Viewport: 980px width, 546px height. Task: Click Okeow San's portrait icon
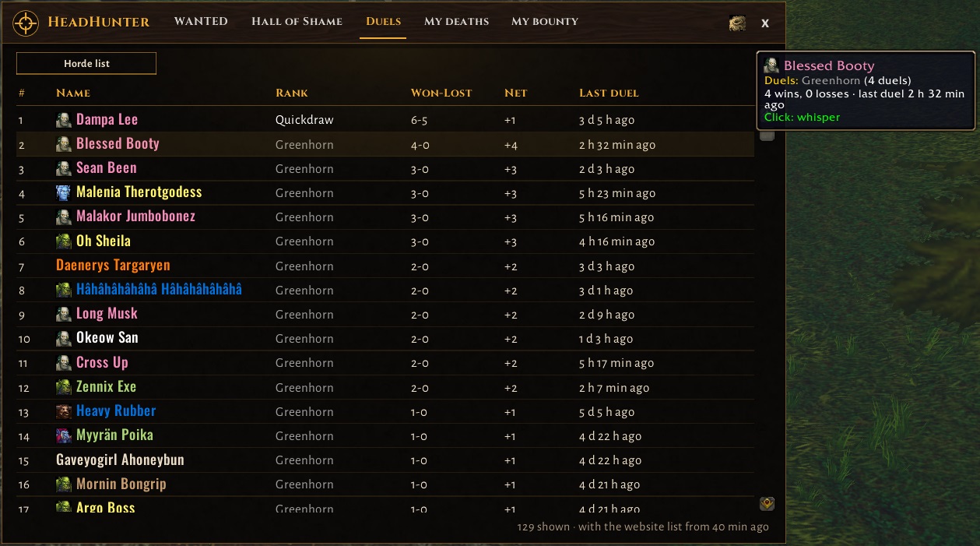pyautogui.click(x=64, y=338)
